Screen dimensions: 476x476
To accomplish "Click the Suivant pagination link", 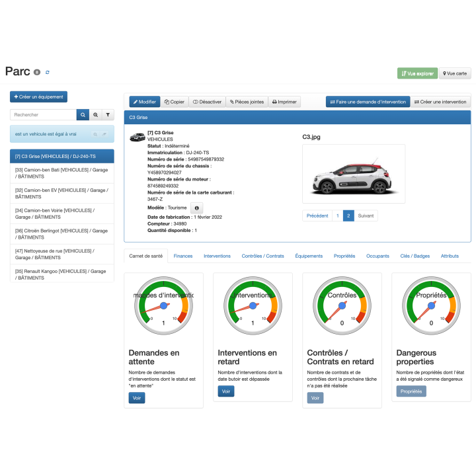I will [x=366, y=216].
